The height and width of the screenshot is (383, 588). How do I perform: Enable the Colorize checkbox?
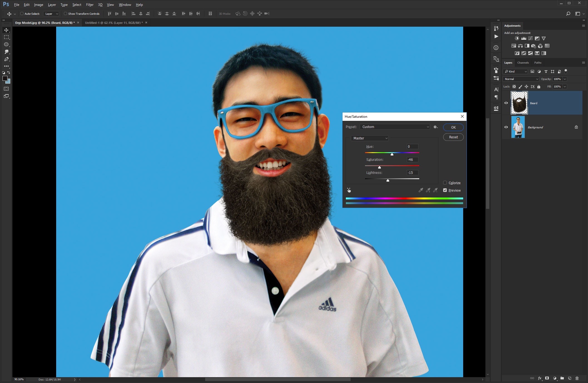(445, 183)
